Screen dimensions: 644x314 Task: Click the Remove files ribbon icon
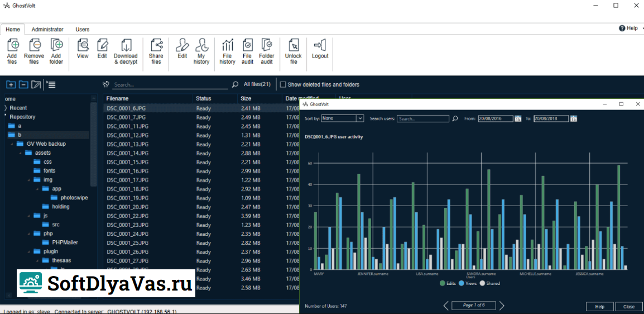click(35, 45)
